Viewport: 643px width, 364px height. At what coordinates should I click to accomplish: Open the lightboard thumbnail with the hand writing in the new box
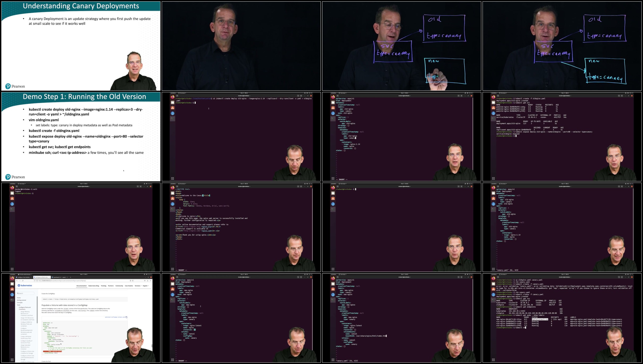pos(402,46)
